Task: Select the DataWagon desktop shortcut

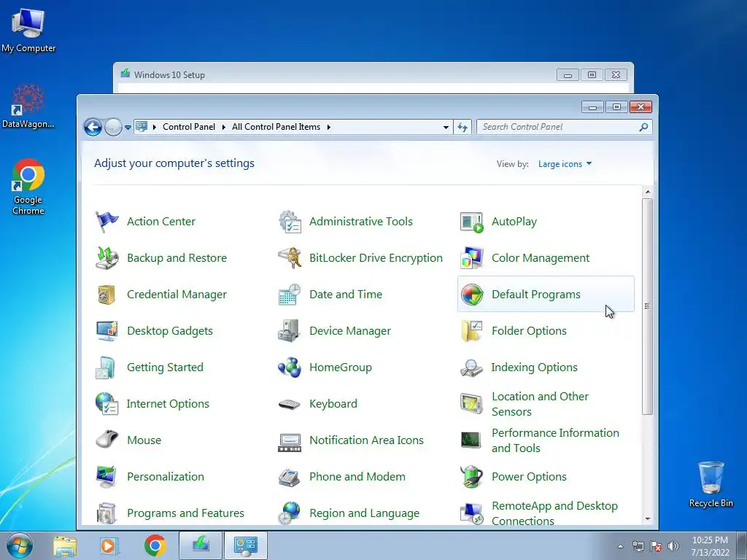Action: click(x=28, y=106)
